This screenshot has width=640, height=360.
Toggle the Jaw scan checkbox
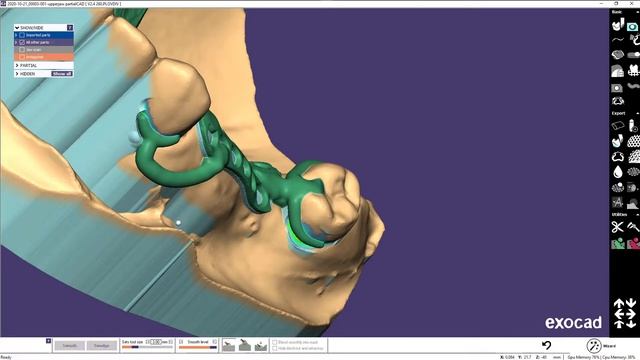click(x=22, y=50)
